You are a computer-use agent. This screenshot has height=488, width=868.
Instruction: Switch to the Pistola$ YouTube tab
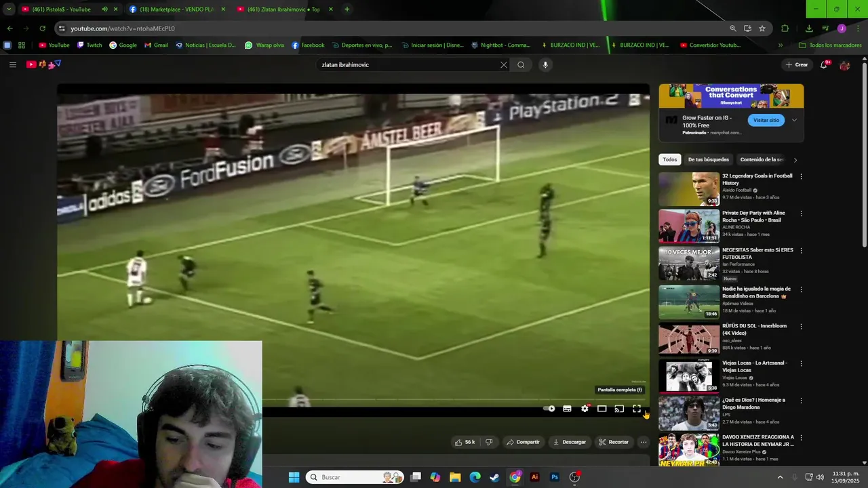tap(61, 9)
